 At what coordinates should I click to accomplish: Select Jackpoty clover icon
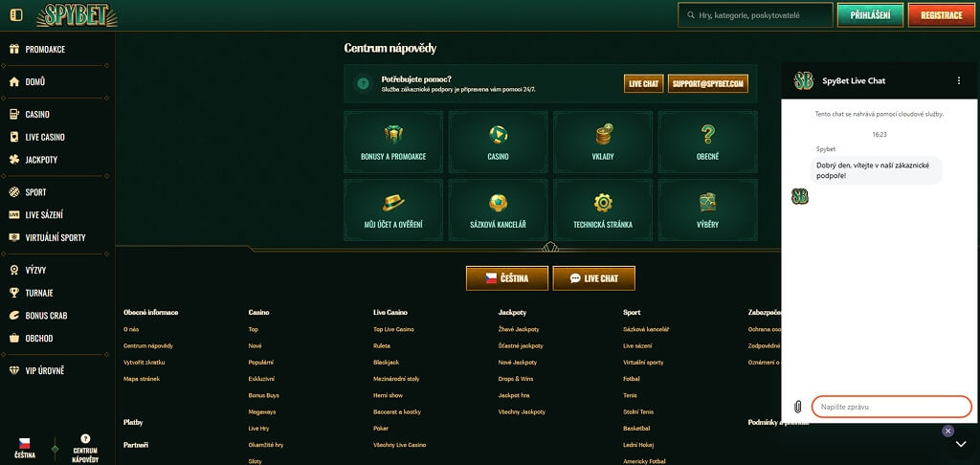click(14, 160)
